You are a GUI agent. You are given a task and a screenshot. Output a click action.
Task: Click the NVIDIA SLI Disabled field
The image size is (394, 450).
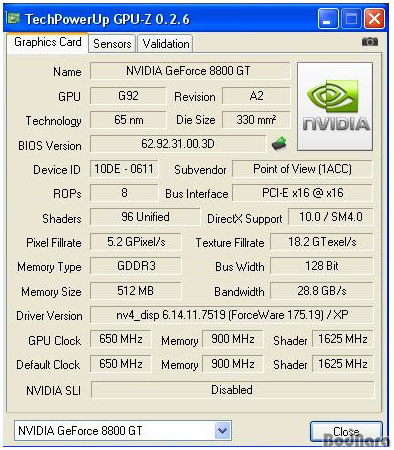232,390
